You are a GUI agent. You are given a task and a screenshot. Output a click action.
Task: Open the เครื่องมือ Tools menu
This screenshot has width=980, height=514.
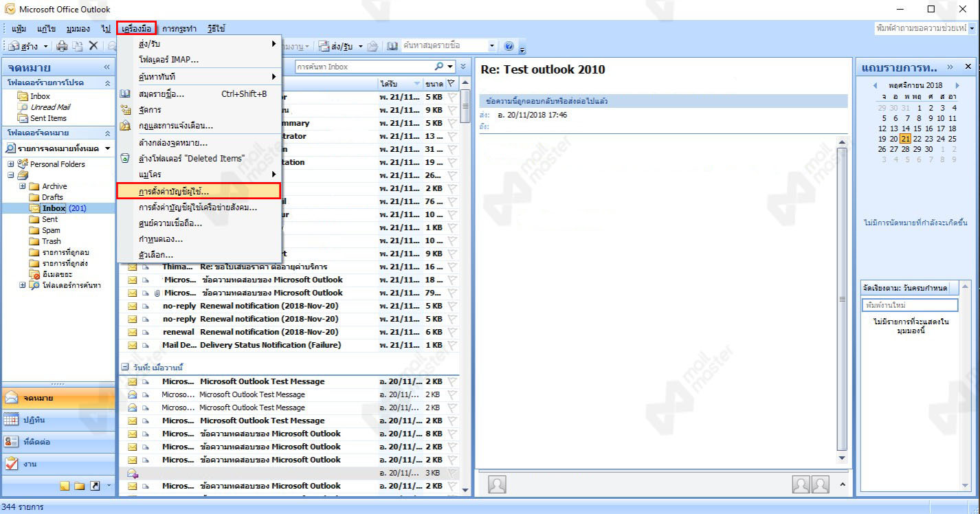pos(136,28)
